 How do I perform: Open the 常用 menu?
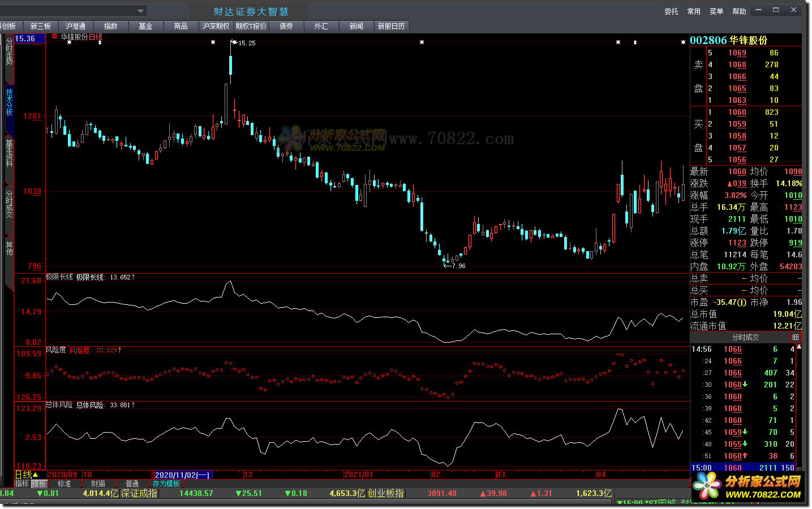click(x=694, y=11)
